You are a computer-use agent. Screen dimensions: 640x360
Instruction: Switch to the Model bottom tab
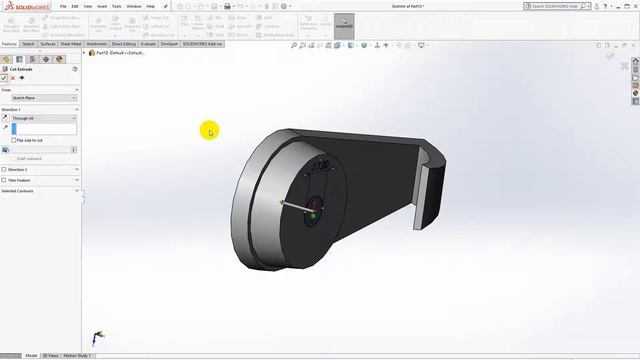click(x=31, y=356)
